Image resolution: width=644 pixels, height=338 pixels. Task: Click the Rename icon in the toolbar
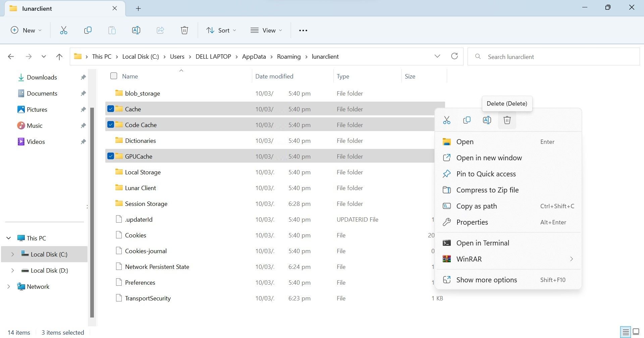pos(136,30)
